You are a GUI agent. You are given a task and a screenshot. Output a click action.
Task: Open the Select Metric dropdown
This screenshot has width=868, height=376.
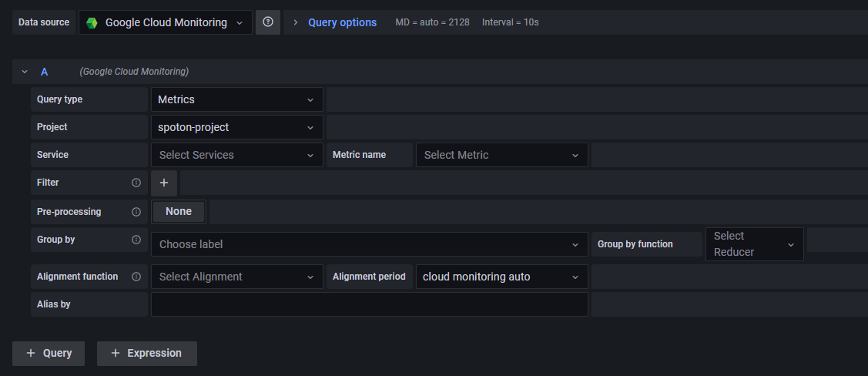tap(502, 155)
